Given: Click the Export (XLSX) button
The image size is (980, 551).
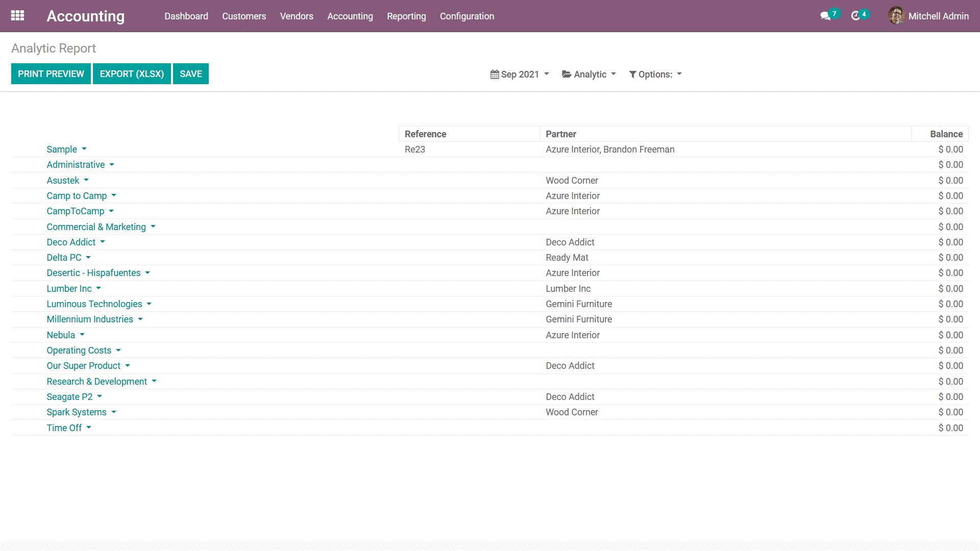Looking at the screenshot, I should tap(132, 74).
